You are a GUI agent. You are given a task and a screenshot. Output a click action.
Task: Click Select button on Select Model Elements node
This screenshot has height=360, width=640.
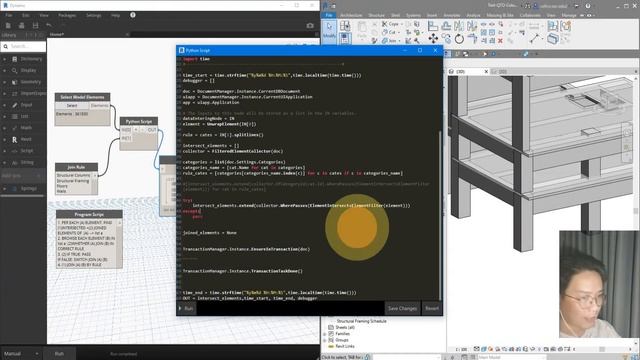(x=72, y=105)
